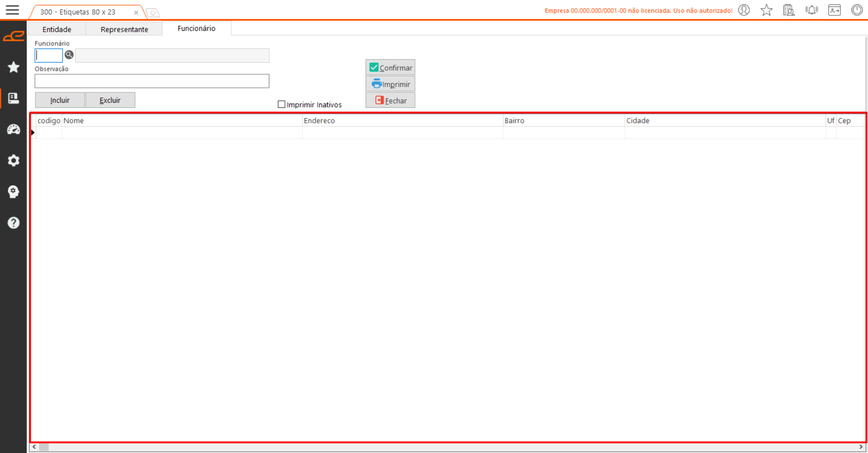Click the horizontal scrollbar right arrow
Image resolution: width=868 pixels, height=453 pixels.
pyautogui.click(x=861, y=447)
